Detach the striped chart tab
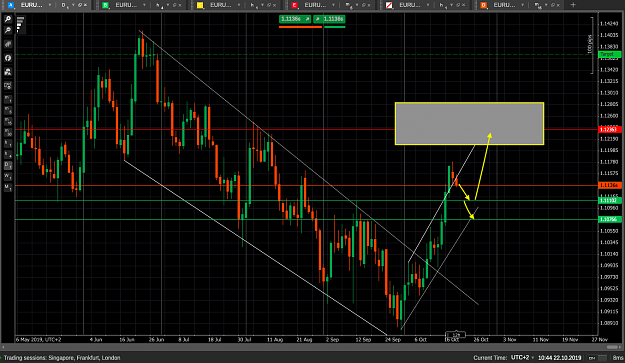This screenshot has height=363, width=625. coord(458,5)
